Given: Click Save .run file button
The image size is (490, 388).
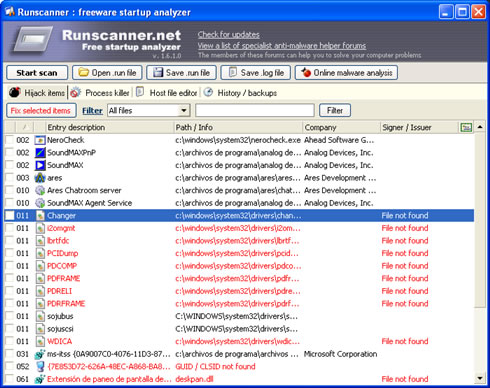Looking at the screenshot, I should tap(181, 73).
